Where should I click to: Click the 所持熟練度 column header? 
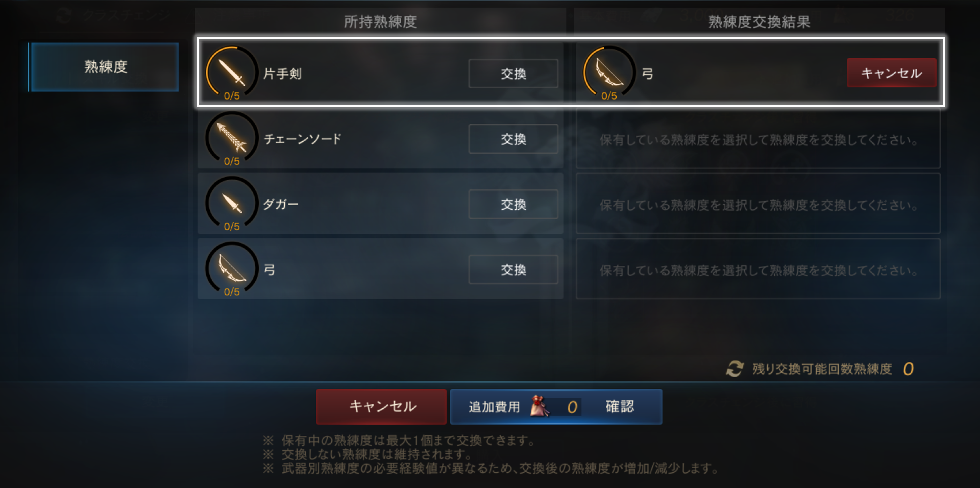[x=380, y=22]
